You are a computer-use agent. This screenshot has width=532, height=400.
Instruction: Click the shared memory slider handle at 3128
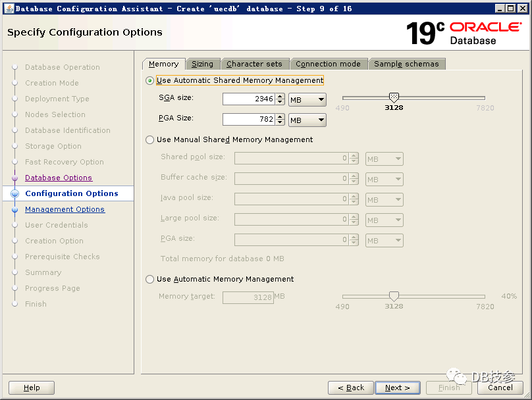point(394,97)
